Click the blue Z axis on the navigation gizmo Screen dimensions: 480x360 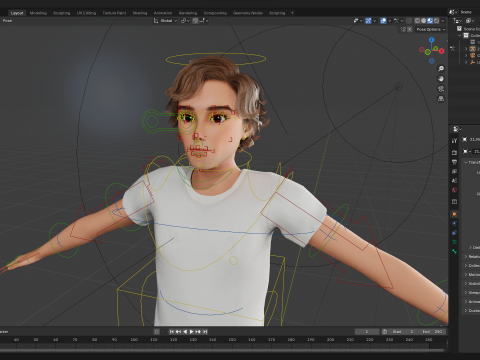coord(432,40)
